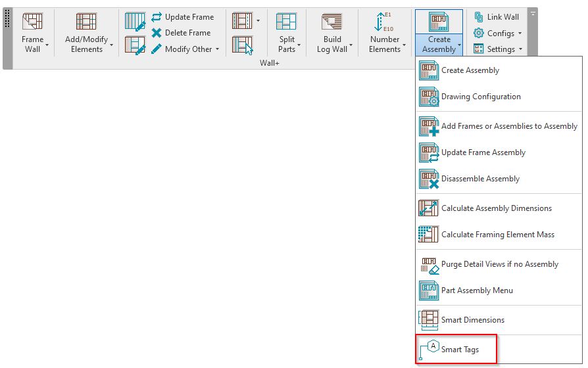This screenshot has height=368, width=588.
Task: Click the Add/Modify Elements icon
Action: 86,22
